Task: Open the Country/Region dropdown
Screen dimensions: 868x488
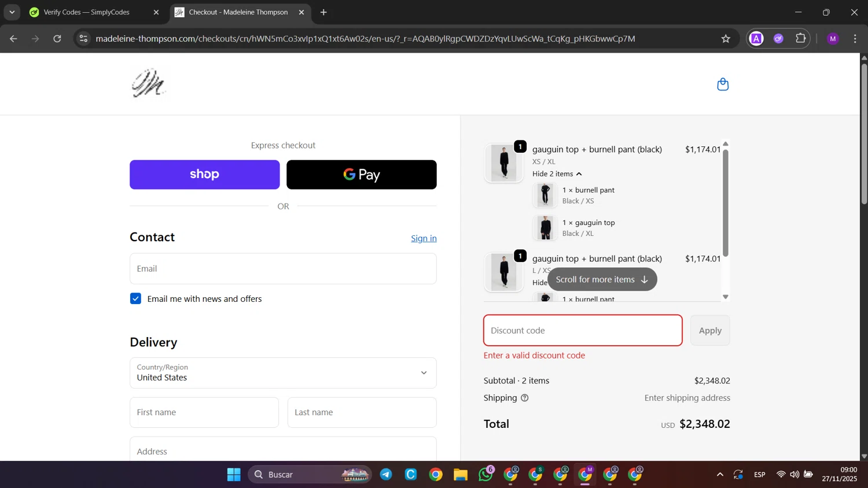Action: tap(283, 373)
